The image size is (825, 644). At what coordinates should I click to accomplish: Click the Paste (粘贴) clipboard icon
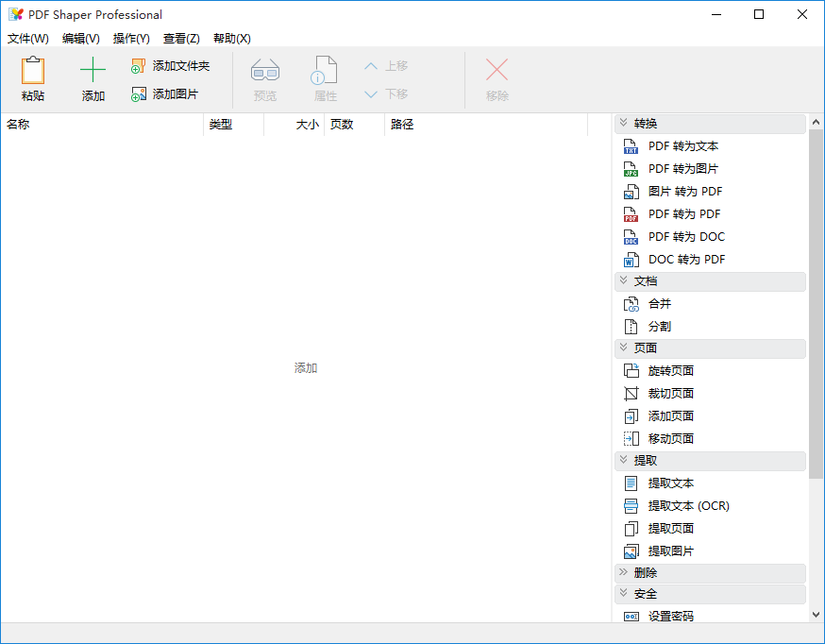pyautogui.click(x=33, y=70)
